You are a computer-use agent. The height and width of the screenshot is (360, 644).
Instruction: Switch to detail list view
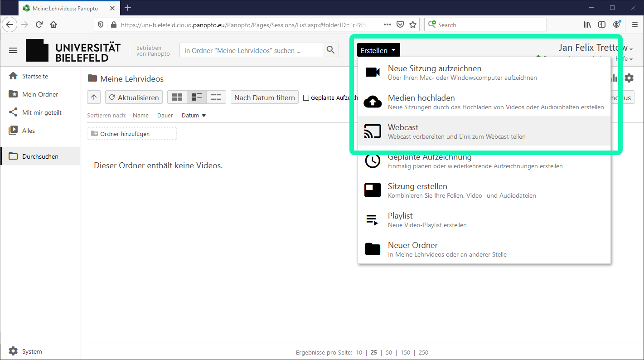pos(197,97)
